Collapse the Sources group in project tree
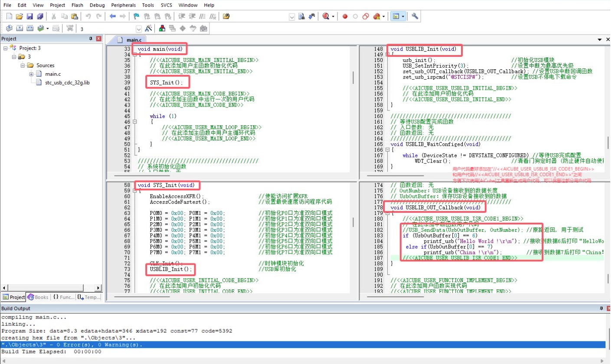This screenshot has height=364, width=612. pyautogui.click(x=23, y=65)
